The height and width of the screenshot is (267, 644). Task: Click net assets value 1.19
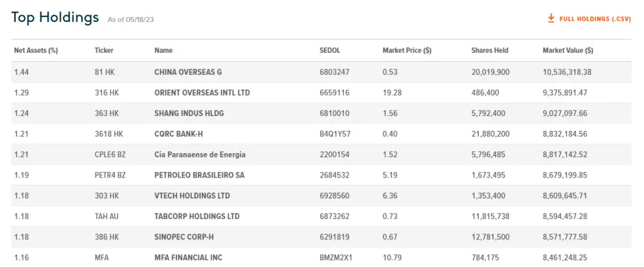[x=20, y=175]
